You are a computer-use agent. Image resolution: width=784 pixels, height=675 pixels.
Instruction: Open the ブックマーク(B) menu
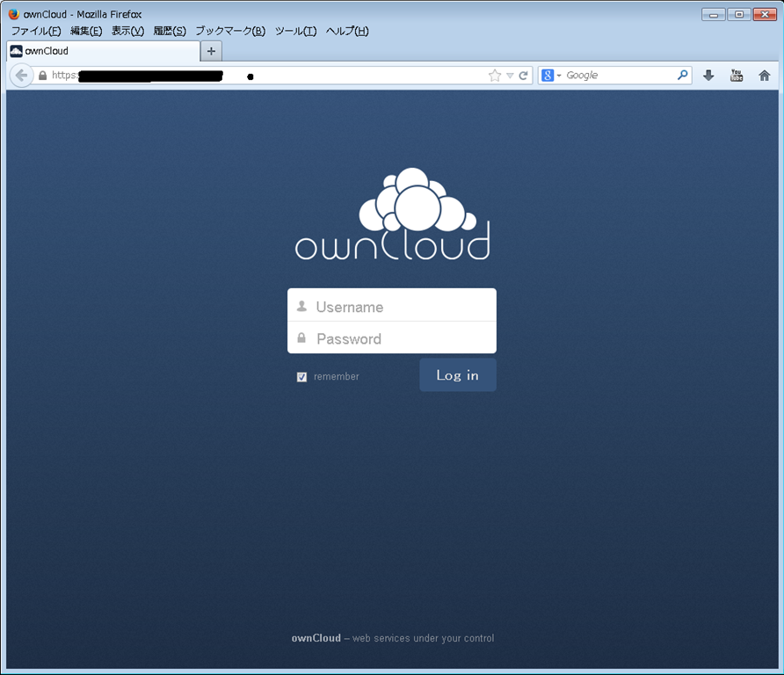[230, 31]
